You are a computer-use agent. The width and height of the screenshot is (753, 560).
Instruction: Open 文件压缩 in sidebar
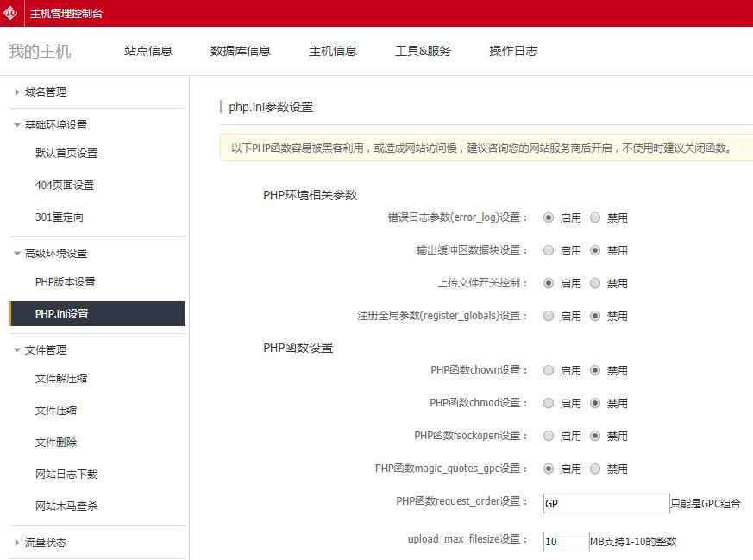click(x=56, y=411)
